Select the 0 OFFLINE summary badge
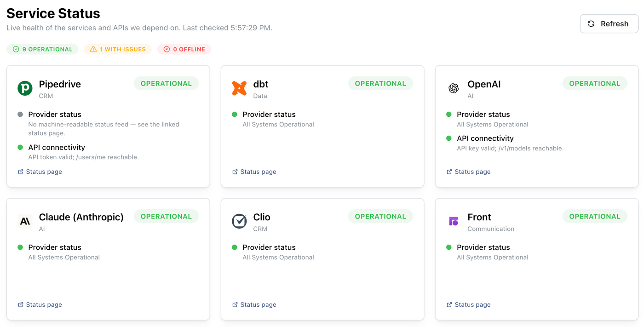Image resolution: width=644 pixels, height=327 pixels. click(184, 49)
